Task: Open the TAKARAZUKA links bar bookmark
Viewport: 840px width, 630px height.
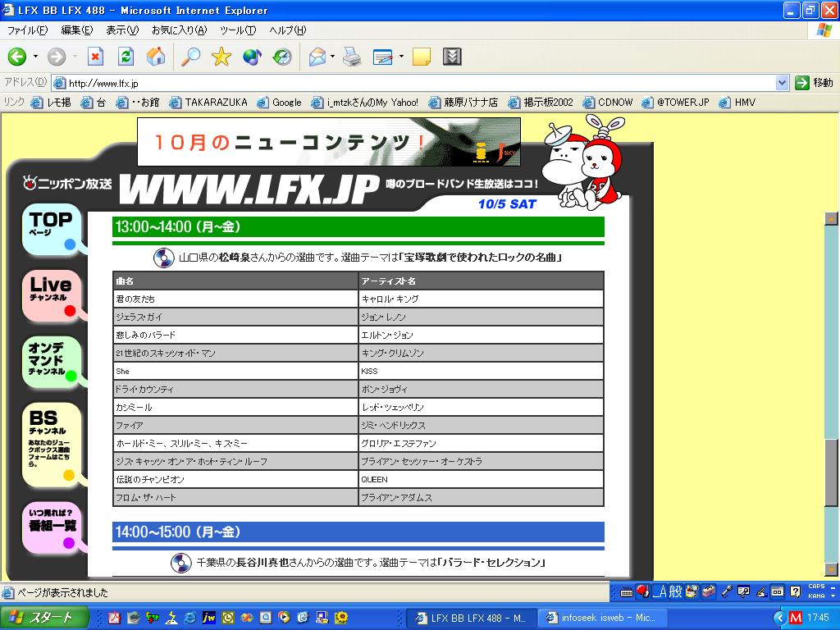Action: pos(208,102)
